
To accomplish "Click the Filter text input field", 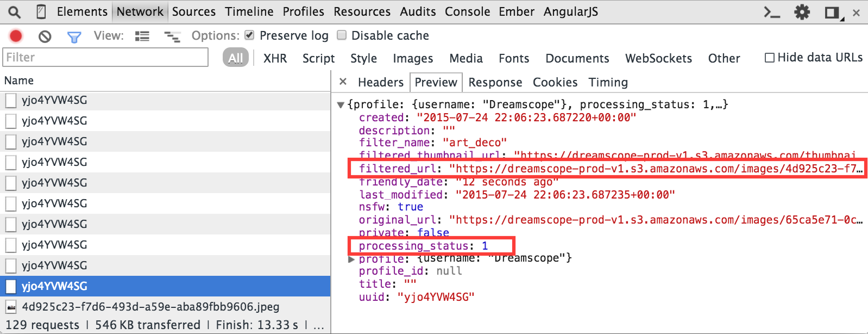I will tap(106, 57).
